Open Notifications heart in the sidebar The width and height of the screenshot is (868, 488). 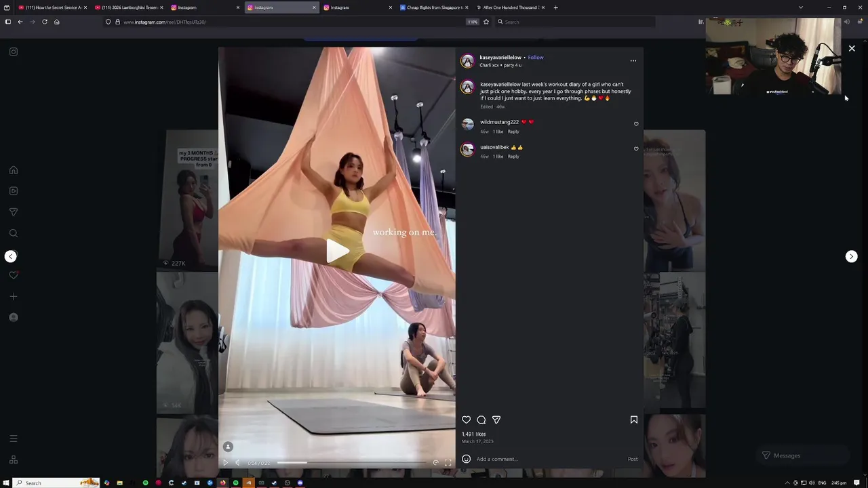14,275
